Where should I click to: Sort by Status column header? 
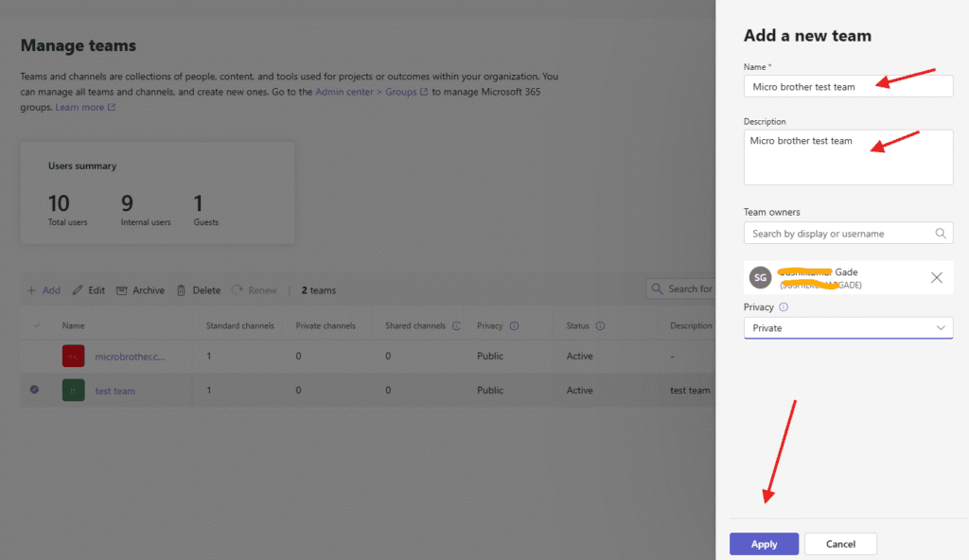[x=577, y=326]
